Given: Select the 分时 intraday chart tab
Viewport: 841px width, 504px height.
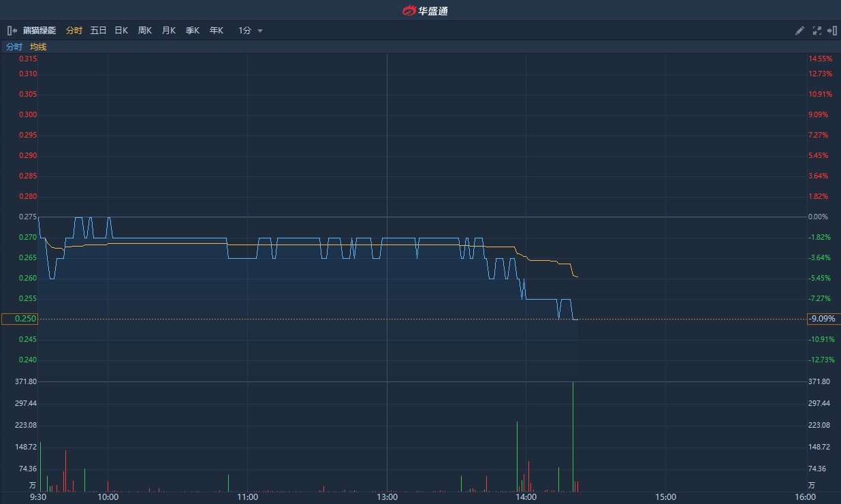Looking at the screenshot, I should (x=74, y=31).
